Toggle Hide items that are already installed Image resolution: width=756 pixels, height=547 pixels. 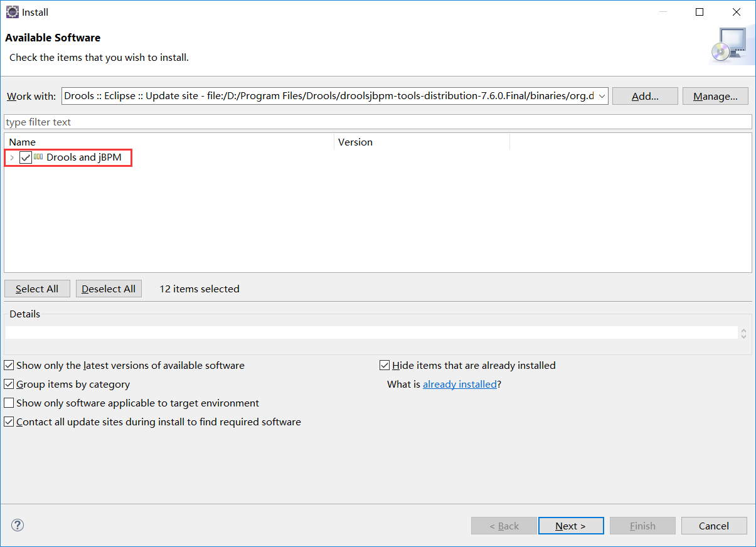pyautogui.click(x=385, y=365)
